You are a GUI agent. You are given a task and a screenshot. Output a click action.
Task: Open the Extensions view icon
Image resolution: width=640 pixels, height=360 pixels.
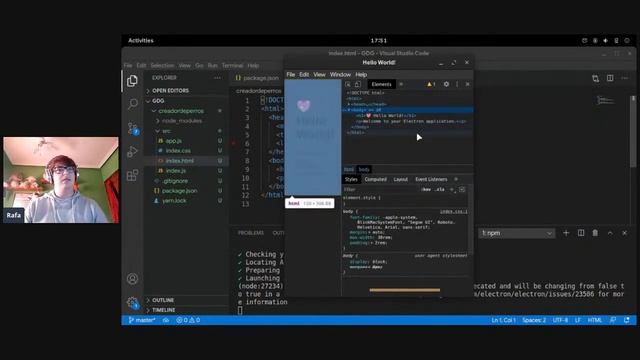[x=132, y=176]
